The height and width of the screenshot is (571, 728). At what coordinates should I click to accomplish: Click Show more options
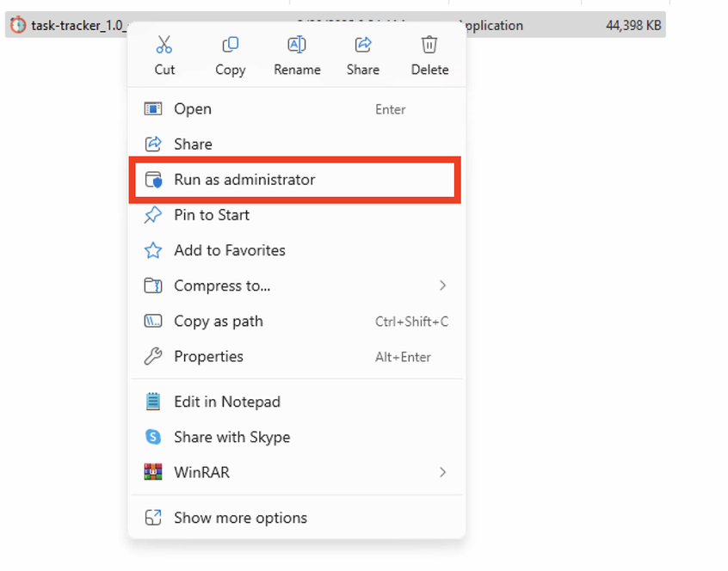pos(240,518)
